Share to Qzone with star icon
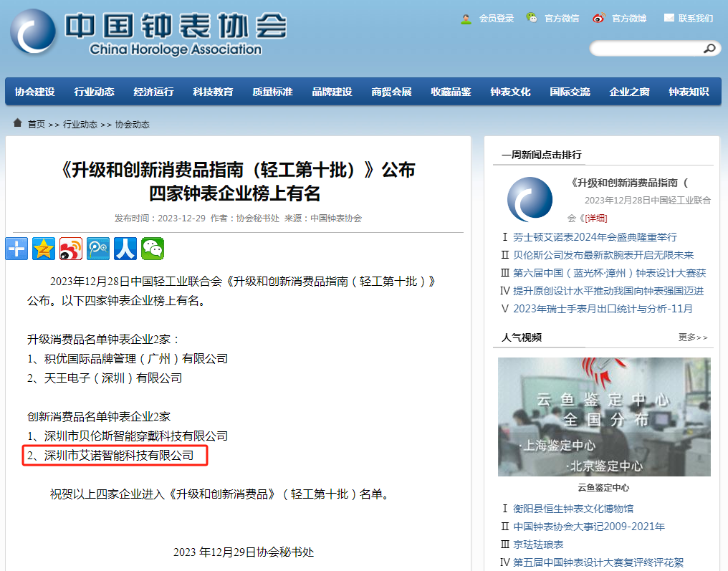Screen dimensions: 728x571 (43, 249)
